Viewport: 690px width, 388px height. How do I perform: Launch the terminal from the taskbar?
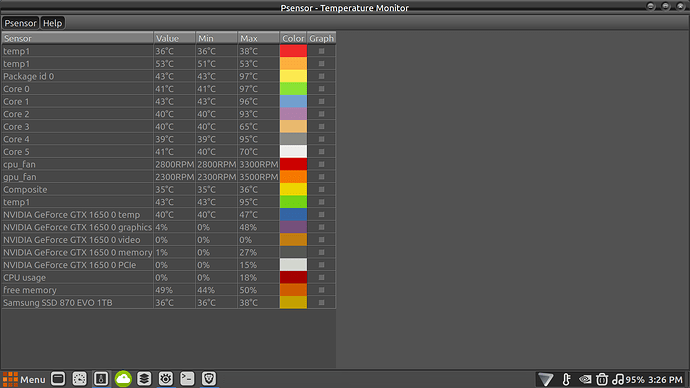187,379
